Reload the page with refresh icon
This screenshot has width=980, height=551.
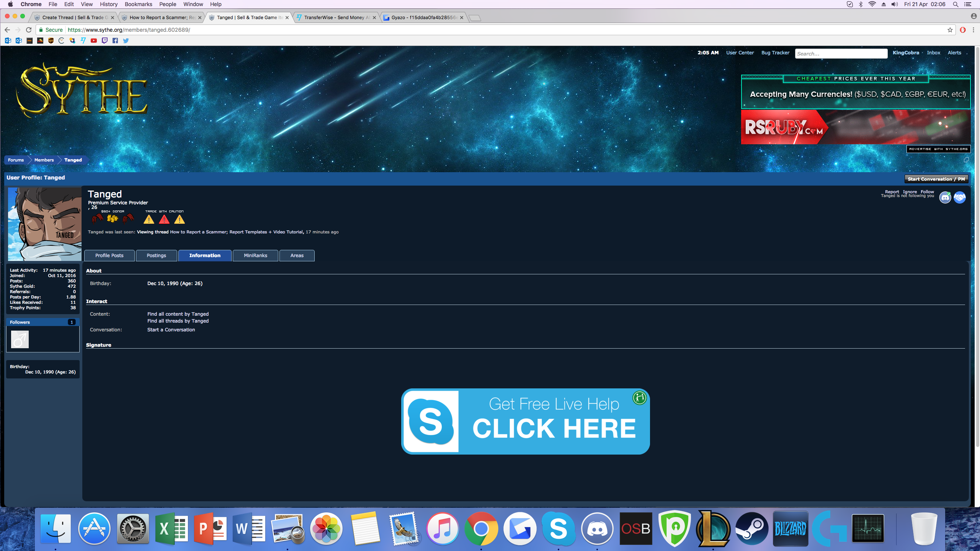click(x=29, y=30)
